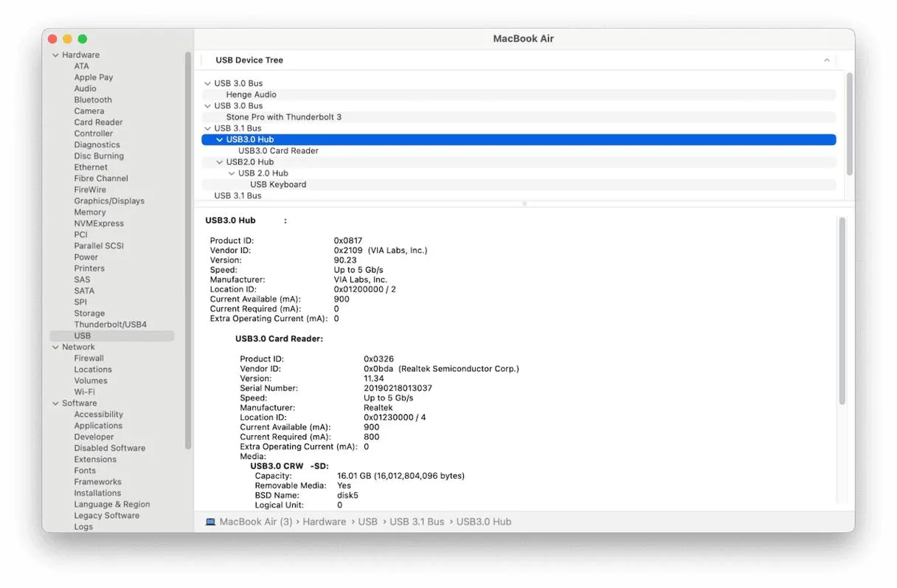897x588 pixels.
Task: Select Installations under Software
Action: pyautogui.click(x=97, y=494)
